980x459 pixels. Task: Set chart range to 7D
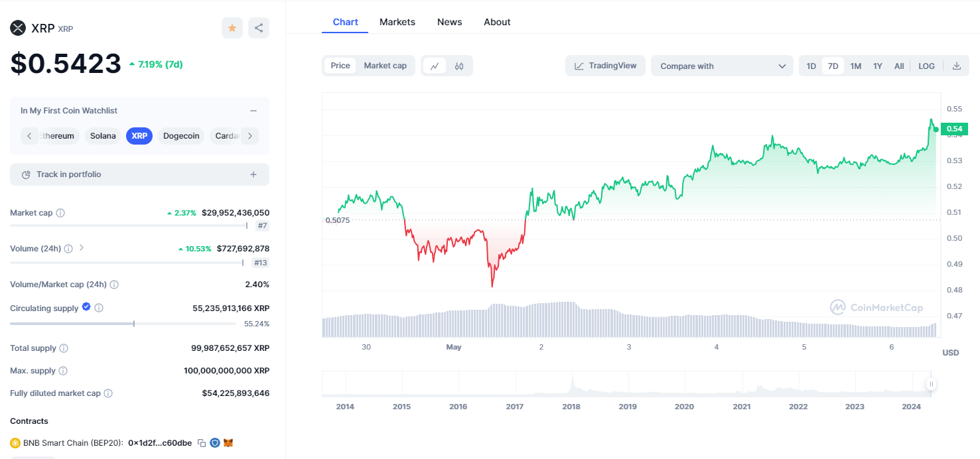pos(833,66)
